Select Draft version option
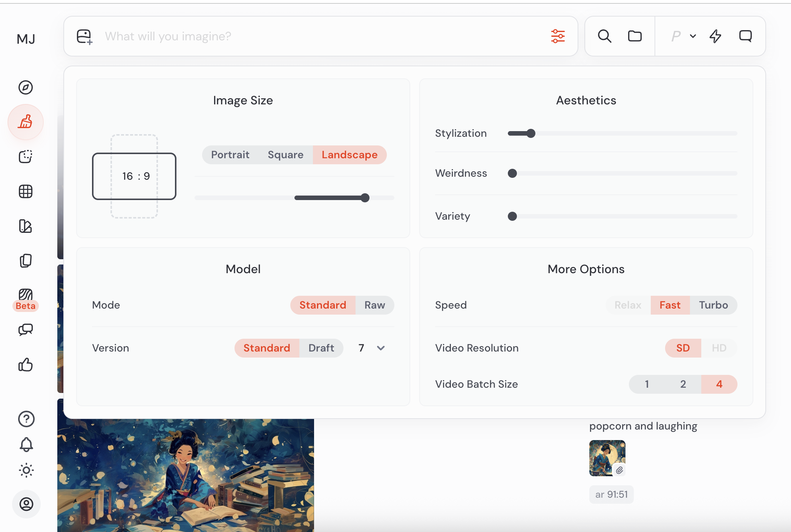 [321, 348]
